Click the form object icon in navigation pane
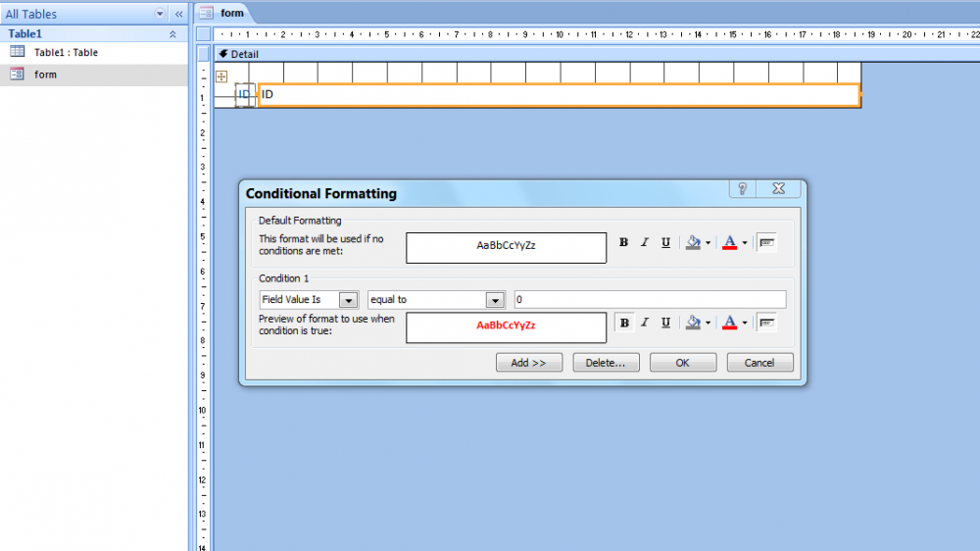This screenshot has height=551, width=980. click(x=18, y=74)
